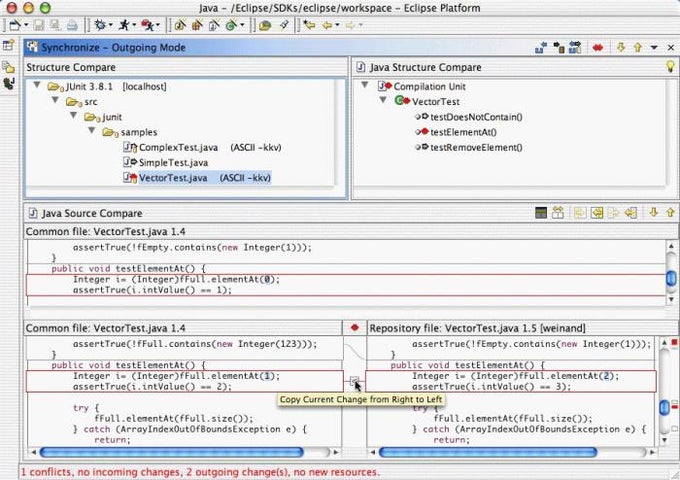This screenshot has height=480, width=680.
Task: Open the Synchronize view menu triangle
Action: click(654, 48)
